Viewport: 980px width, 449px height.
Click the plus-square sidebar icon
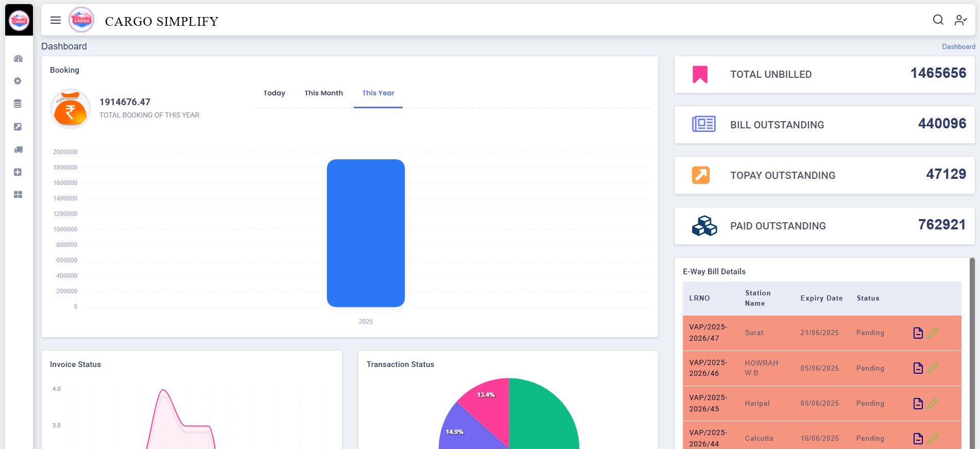pos(18,172)
